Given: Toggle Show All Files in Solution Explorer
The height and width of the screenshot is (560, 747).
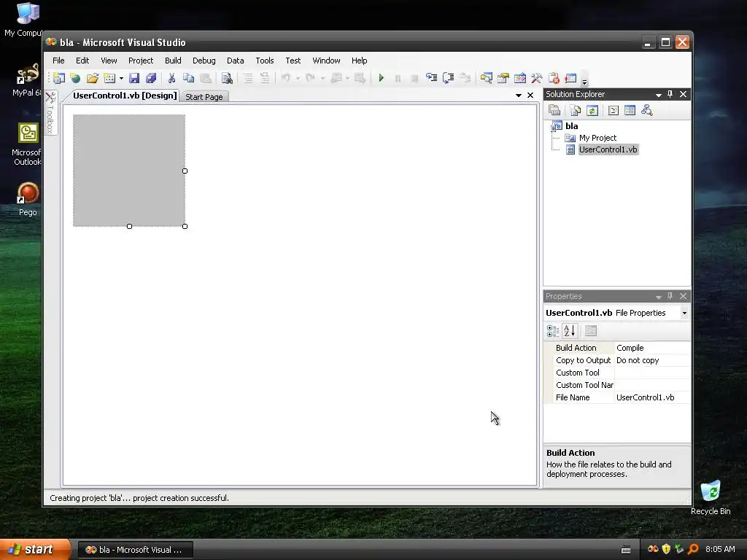Looking at the screenshot, I should click(x=576, y=111).
